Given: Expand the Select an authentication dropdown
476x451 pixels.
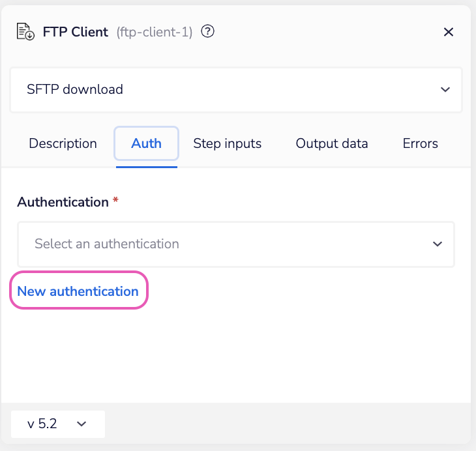Looking at the screenshot, I should [235, 244].
